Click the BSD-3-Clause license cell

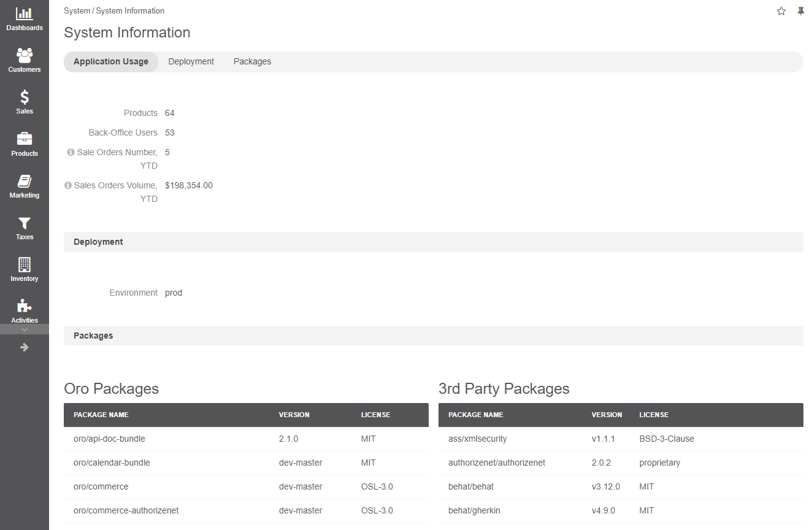click(x=667, y=439)
